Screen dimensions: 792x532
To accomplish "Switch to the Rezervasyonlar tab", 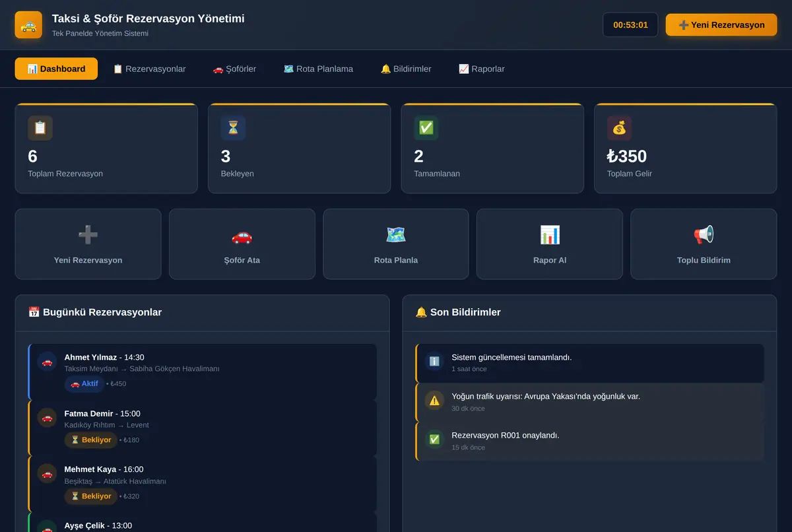I will point(149,69).
